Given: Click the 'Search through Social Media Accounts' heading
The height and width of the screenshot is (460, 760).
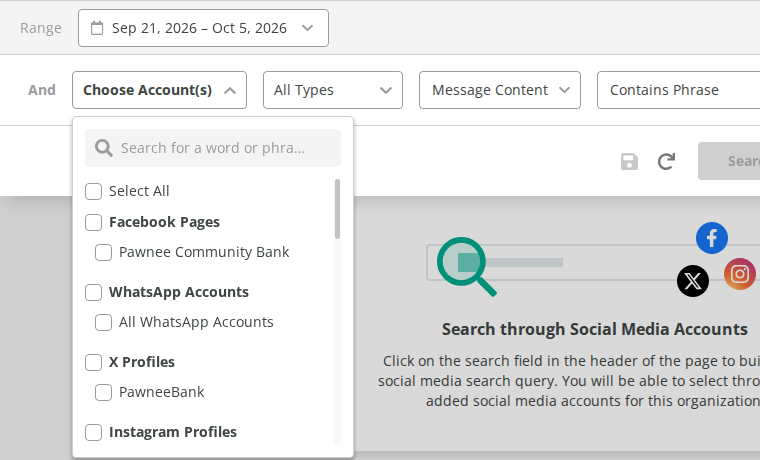Looking at the screenshot, I should [x=595, y=329].
